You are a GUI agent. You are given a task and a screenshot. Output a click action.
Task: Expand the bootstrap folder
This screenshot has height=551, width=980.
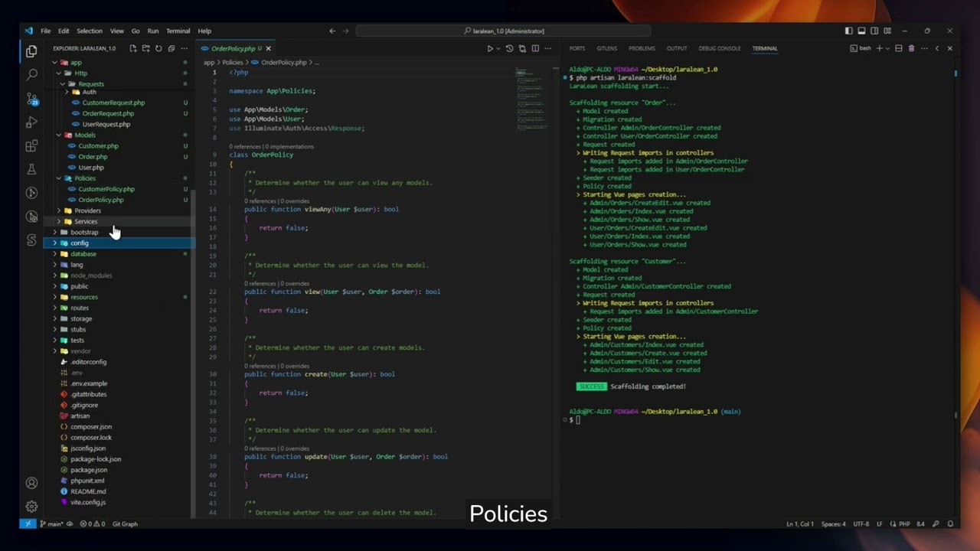pyautogui.click(x=55, y=232)
